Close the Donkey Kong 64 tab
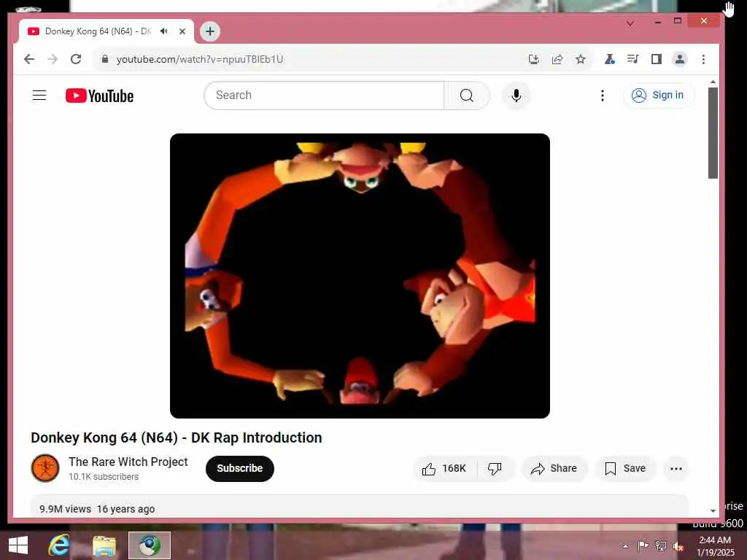This screenshot has width=747, height=560. pos(182,31)
